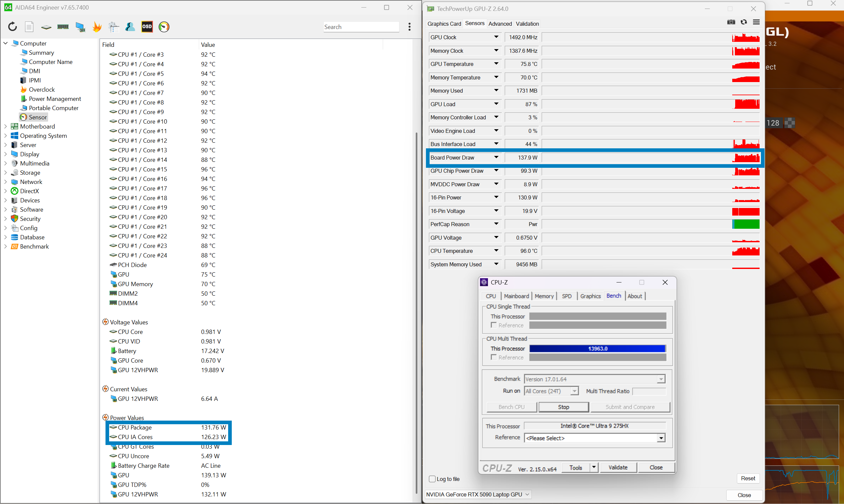Image resolution: width=844 pixels, height=504 pixels.
Task: Open the PerfCap Reason sensor dropdown
Action: coord(496,224)
